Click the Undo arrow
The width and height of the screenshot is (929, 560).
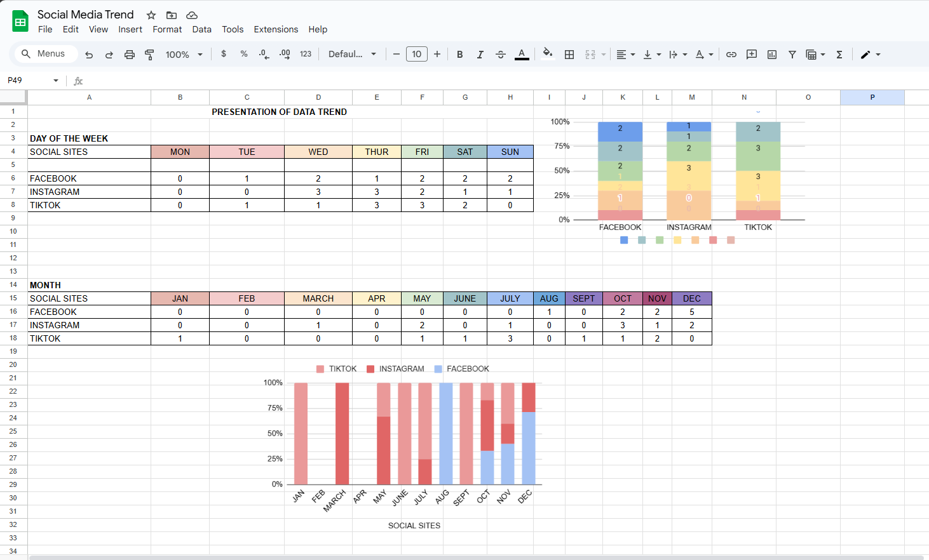(x=89, y=55)
